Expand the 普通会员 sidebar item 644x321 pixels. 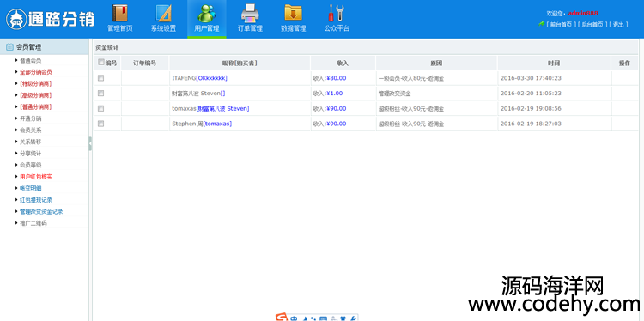tap(30, 60)
